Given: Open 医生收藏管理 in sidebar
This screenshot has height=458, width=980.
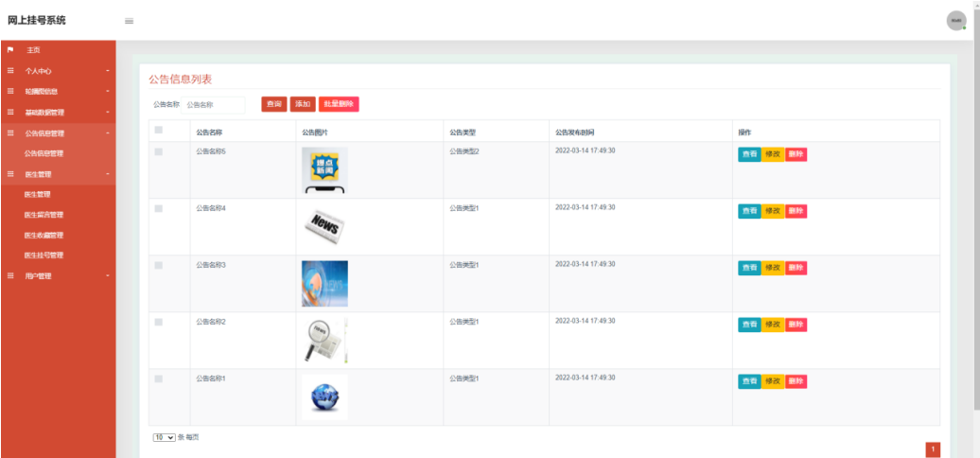Looking at the screenshot, I should (44, 236).
